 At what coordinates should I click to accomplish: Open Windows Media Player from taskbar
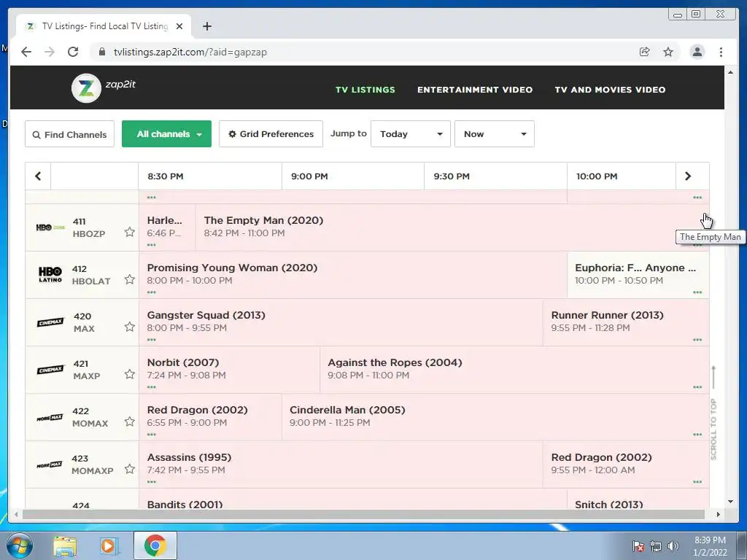[x=108, y=545]
